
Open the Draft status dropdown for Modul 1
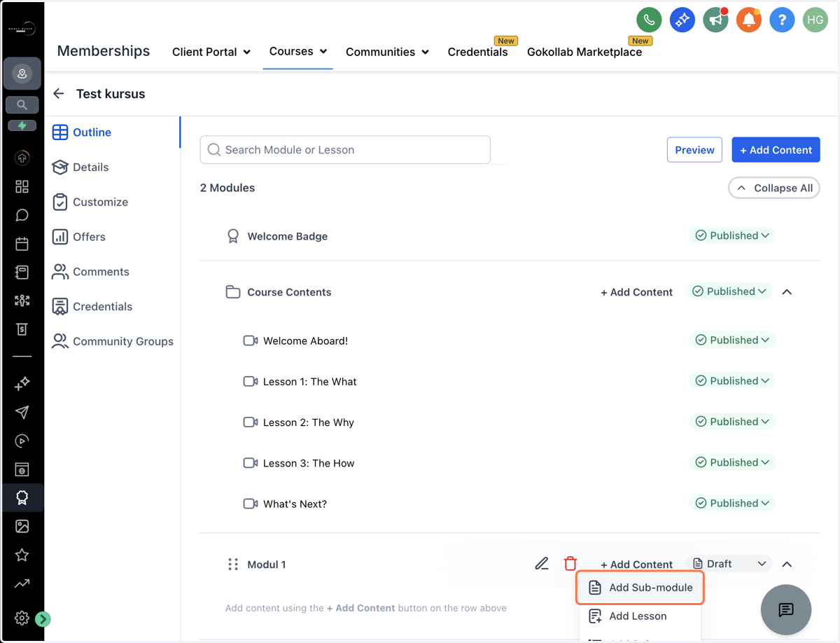[729, 564]
